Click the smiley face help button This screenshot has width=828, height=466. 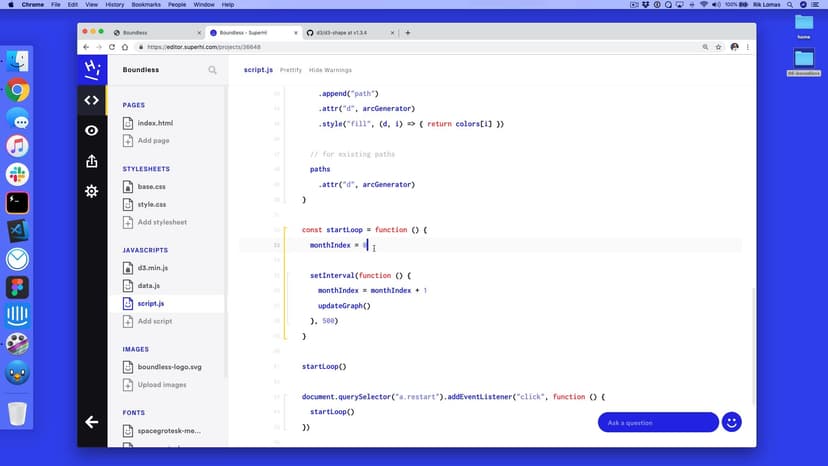click(x=731, y=422)
